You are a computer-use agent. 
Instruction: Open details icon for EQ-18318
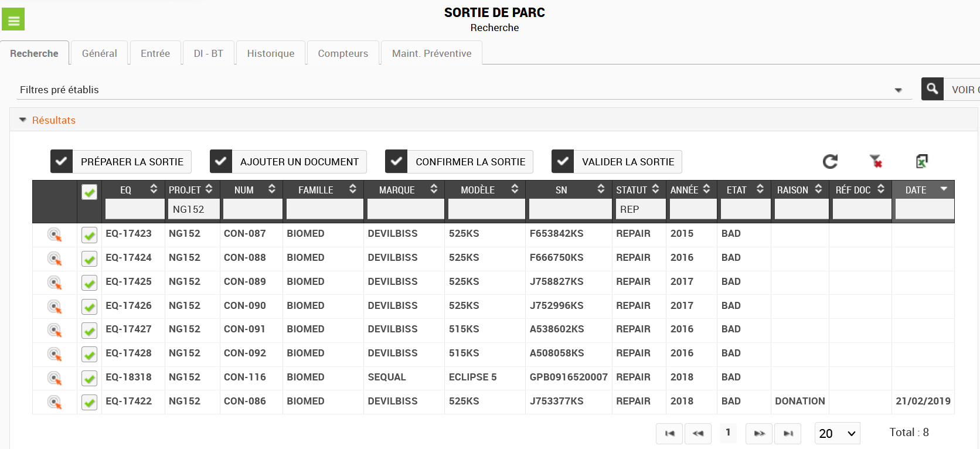[x=55, y=379]
